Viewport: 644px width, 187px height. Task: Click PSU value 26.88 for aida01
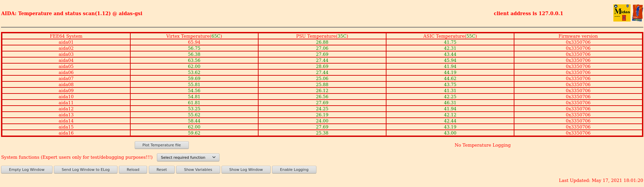[322, 42]
